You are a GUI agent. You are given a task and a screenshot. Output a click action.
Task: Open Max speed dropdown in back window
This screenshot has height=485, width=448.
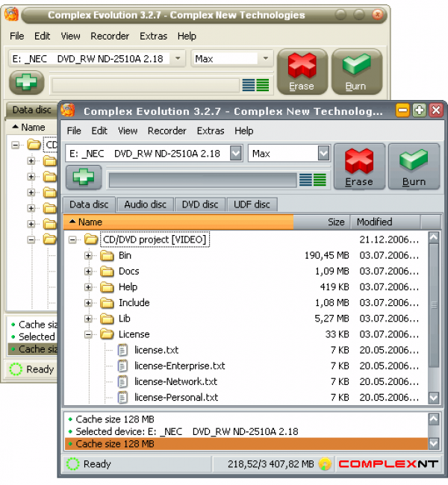(x=266, y=58)
